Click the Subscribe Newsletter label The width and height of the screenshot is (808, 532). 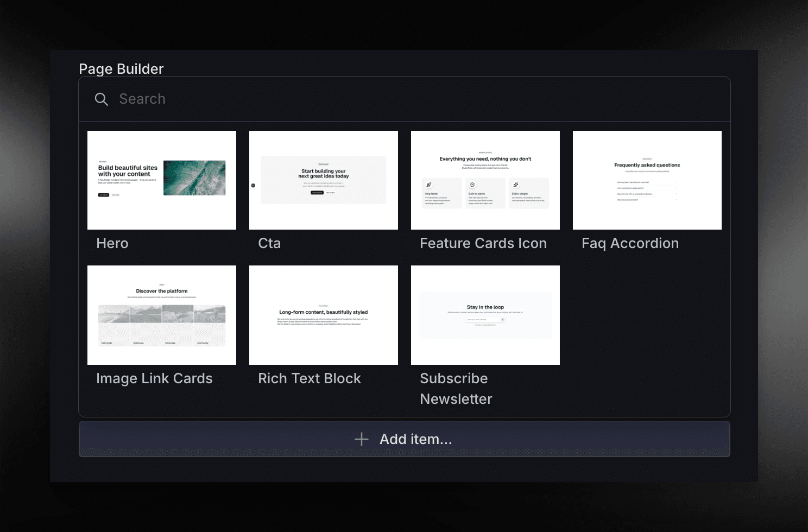456,389
